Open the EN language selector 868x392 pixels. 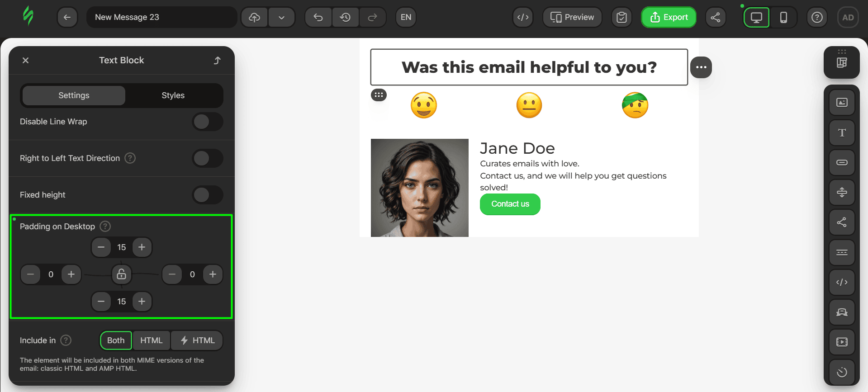pos(406,18)
